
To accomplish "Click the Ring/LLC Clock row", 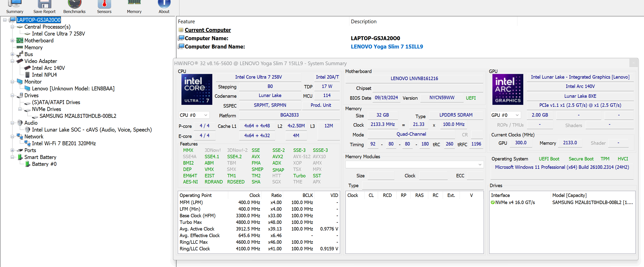I will pyautogui.click(x=259, y=249).
